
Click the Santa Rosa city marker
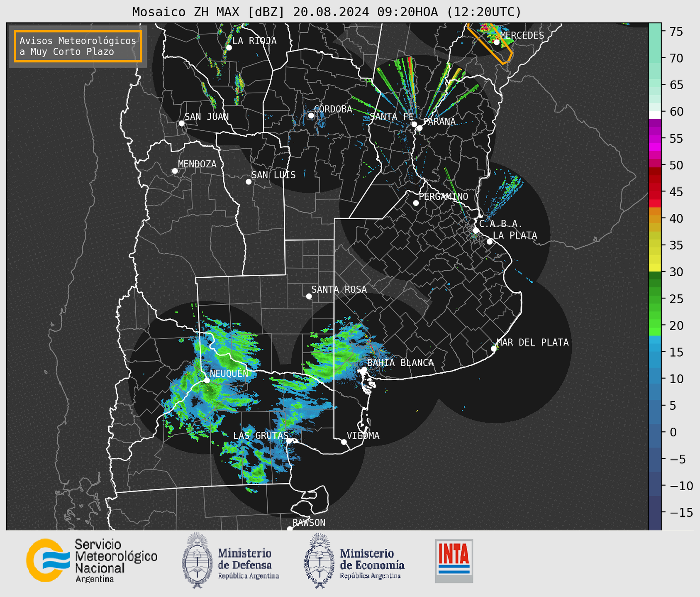pos(309,296)
